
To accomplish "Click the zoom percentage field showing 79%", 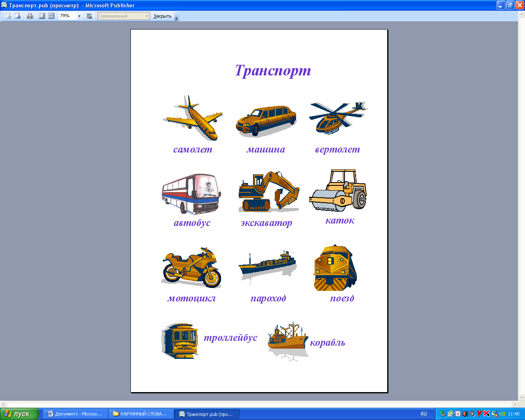I will (68, 16).
